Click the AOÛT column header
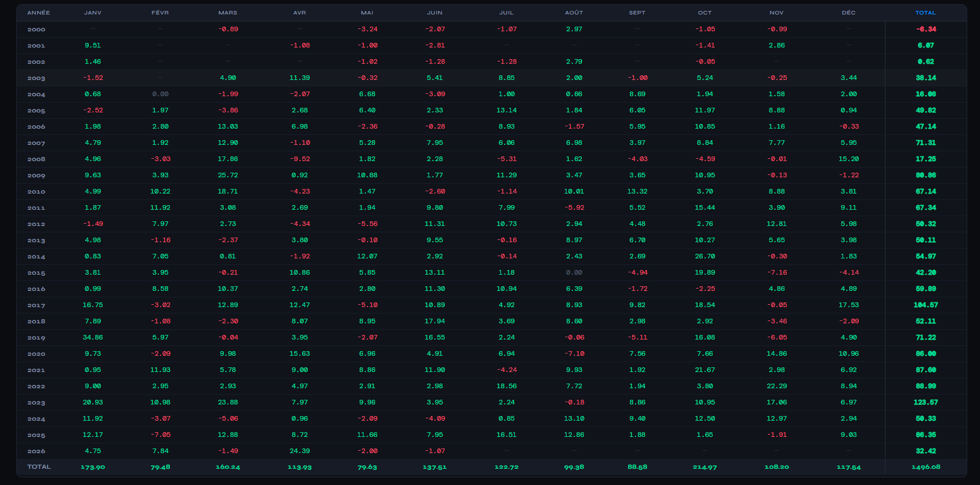Image resolution: width=980 pixels, height=485 pixels. [574, 13]
